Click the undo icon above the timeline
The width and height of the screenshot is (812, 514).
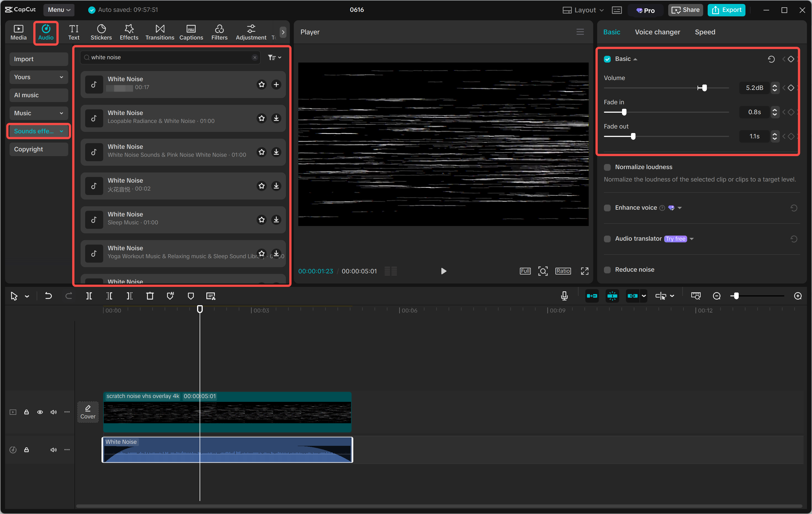pyautogui.click(x=48, y=296)
